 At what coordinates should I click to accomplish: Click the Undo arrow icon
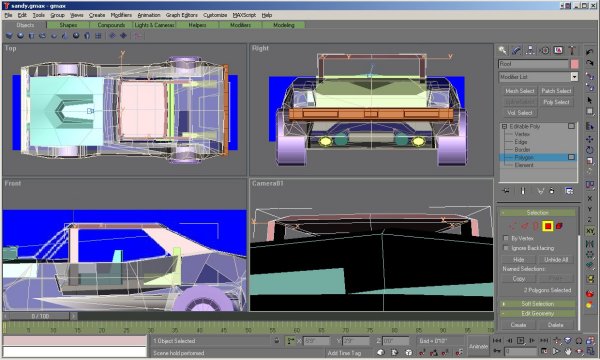click(x=590, y=52)
